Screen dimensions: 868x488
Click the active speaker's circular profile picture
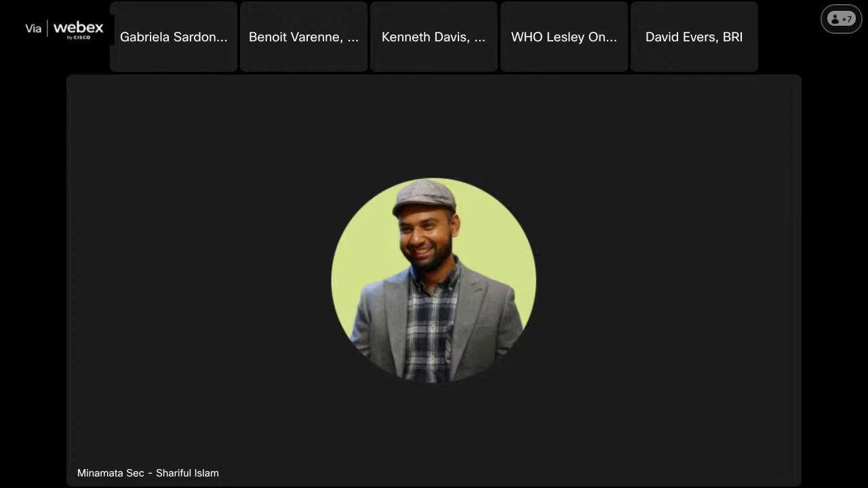click(433, 280)
